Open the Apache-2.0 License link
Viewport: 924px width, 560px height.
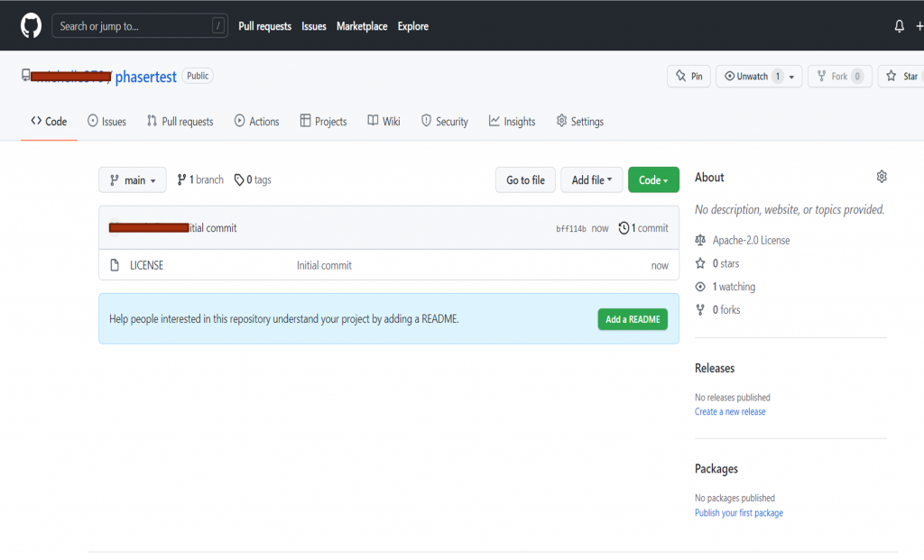coord(751,240)
